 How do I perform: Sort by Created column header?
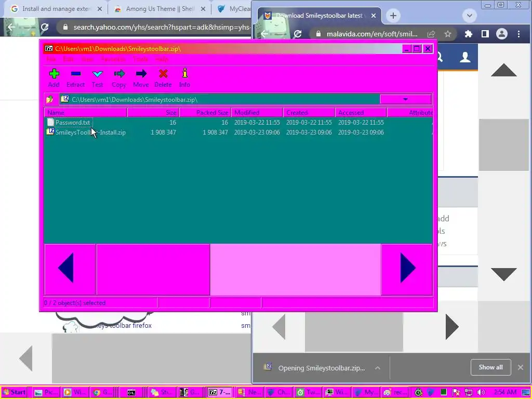point(309,112)
